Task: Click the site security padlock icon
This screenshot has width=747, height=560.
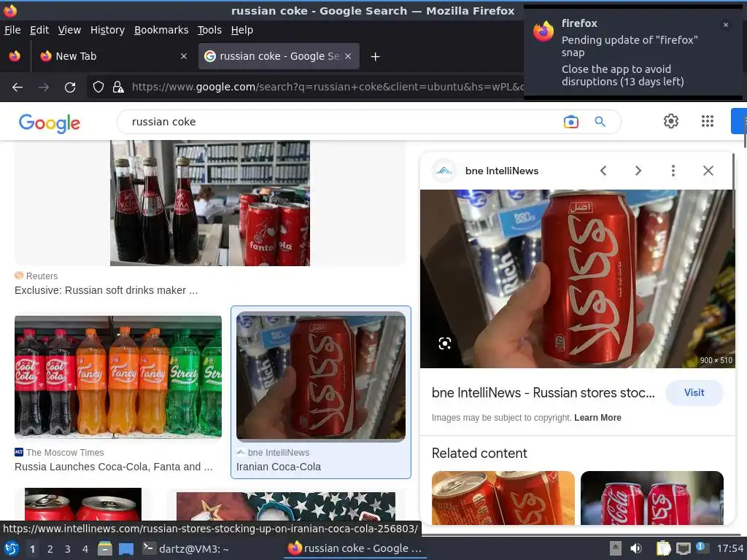Action: pos(118,87)
